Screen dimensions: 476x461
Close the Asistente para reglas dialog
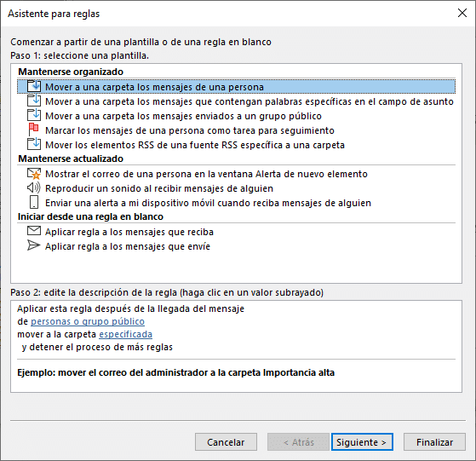tap(462, 13)
